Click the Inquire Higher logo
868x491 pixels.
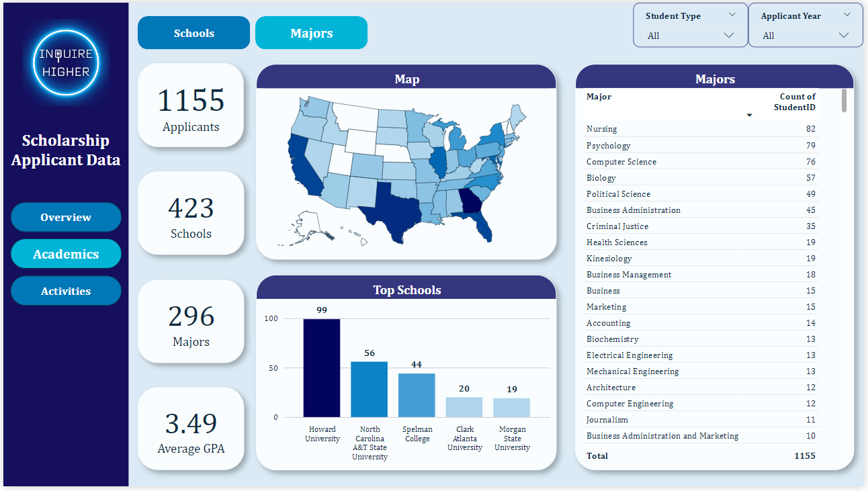click(66, 62)
